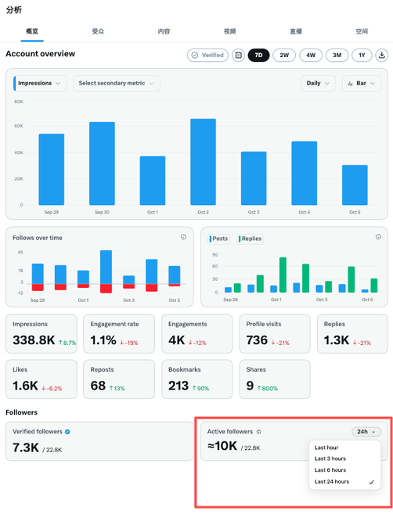Select the 4W time range

(x=311, y=55)
